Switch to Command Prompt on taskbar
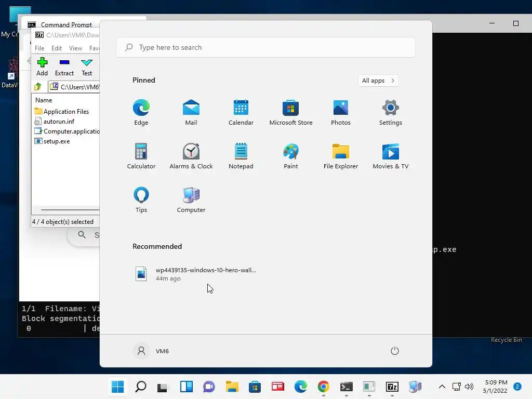This screenshot has width=532, height=399. (x=347, y=387)
